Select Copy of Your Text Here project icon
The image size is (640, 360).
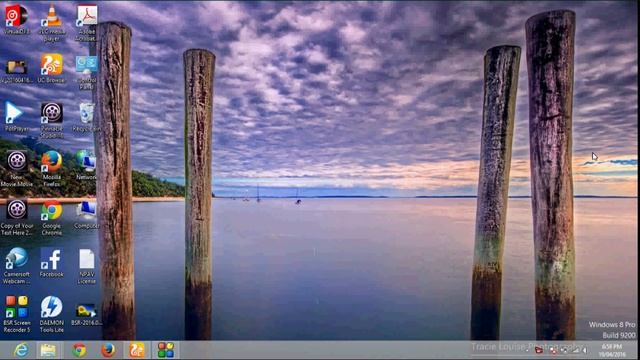pos(17,217)
